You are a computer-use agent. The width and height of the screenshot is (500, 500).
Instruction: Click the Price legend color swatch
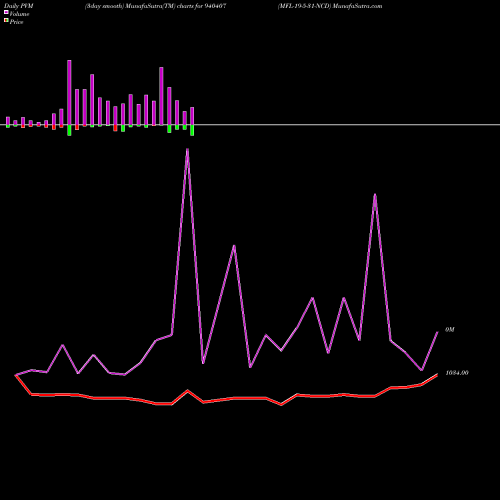(6, 21)
